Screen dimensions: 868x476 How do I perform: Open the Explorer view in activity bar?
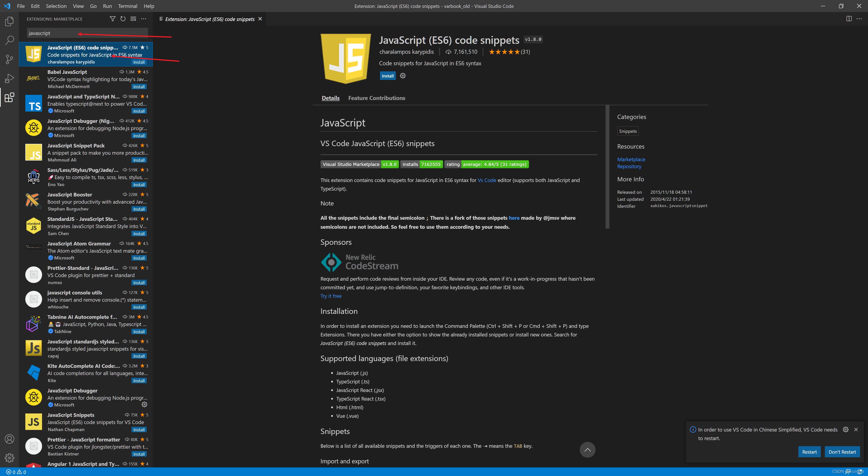tap(9, 21)
